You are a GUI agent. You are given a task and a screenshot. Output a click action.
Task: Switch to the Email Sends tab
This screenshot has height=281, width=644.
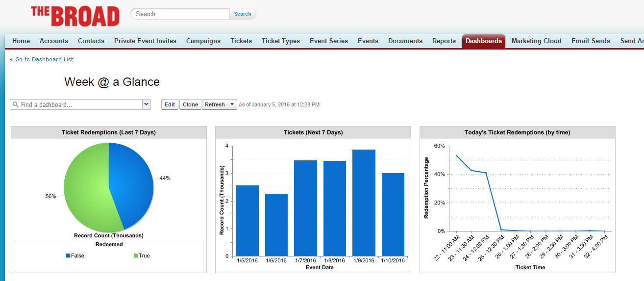click(x=591, y=41)
